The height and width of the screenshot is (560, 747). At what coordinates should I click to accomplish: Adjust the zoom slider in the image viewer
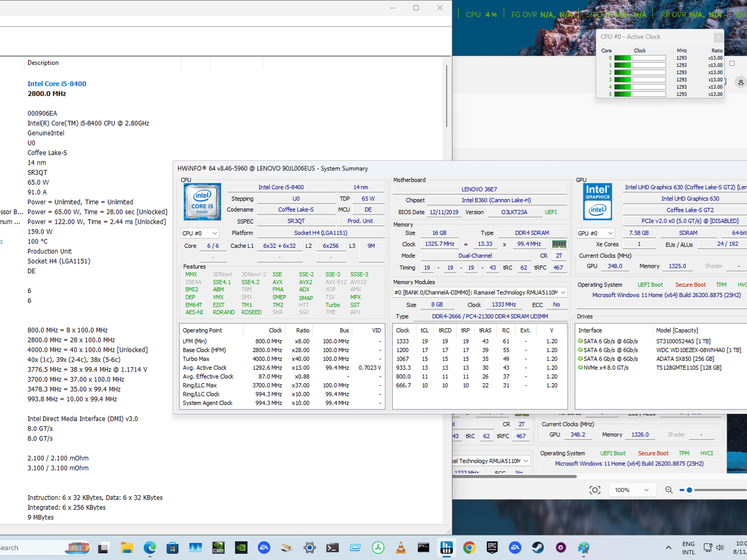(689, 490)
